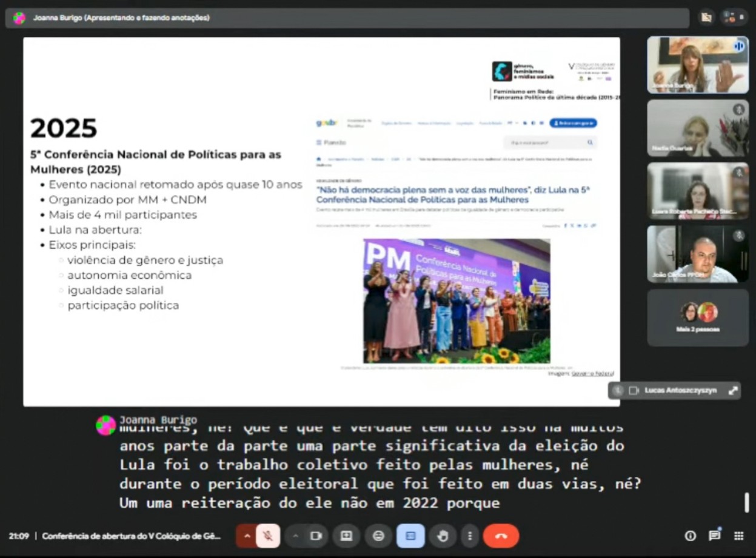Screen dimensions: 756x558
Task: Select Joanna Burigo's video thumbnail
Action: (x=697, y=65)
